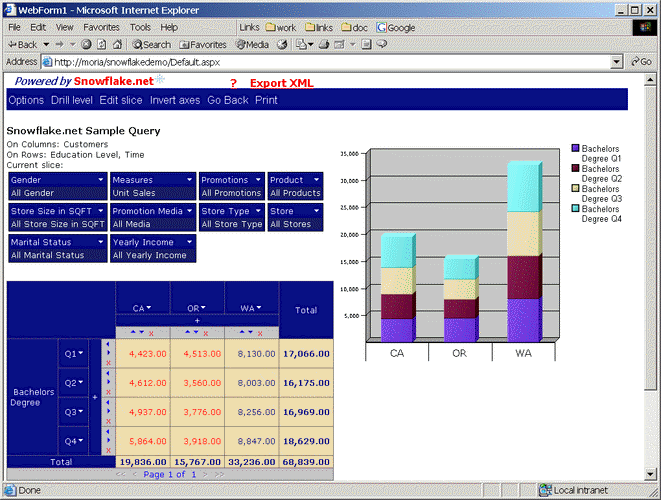Expand the CA column header dropdown
The height and width of the screenshot is (500, 661).
coord(149,308)
